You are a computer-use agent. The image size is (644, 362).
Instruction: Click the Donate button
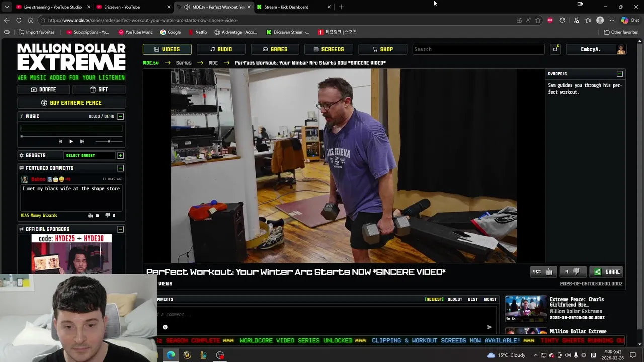(x=44, y=89)
